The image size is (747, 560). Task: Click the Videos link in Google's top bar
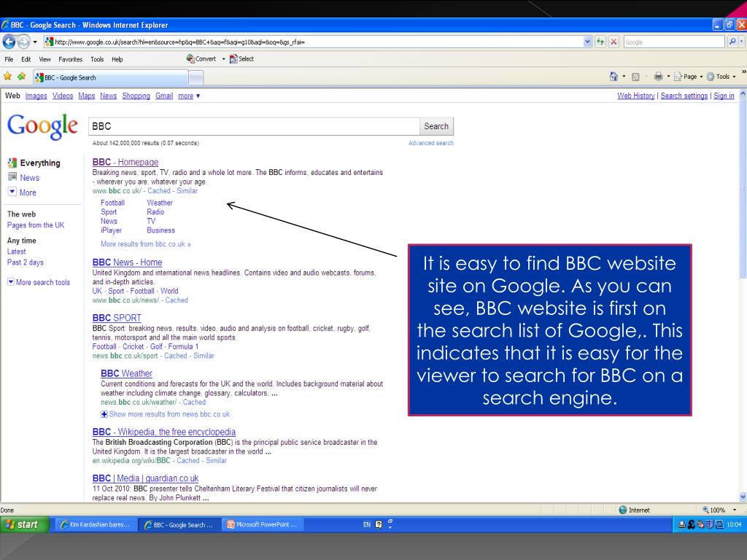coord(63,96)
